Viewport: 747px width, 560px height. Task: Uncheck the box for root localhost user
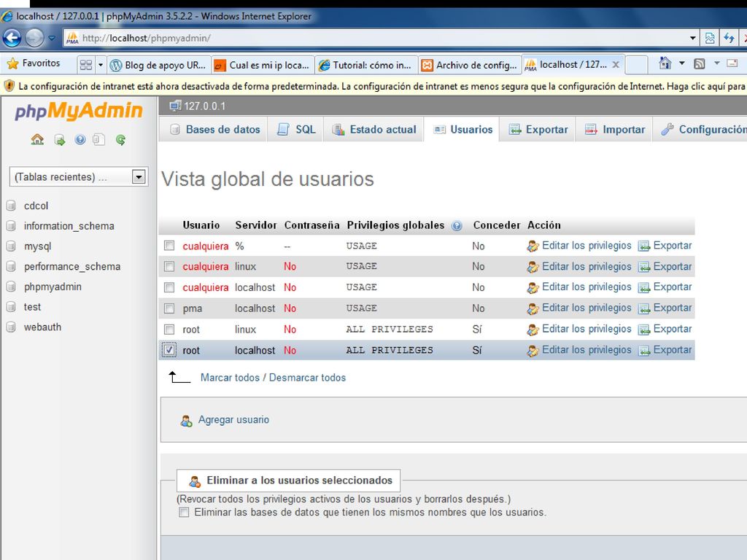[x=169, y=350]
